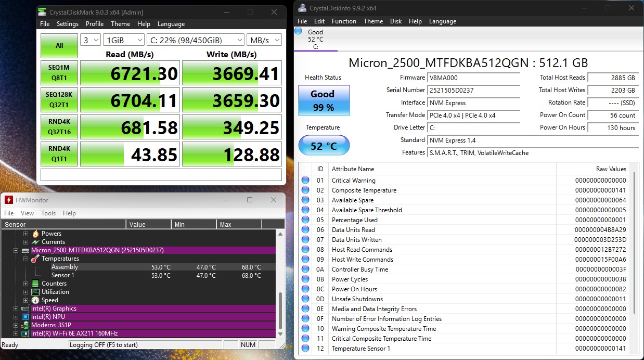Collapse the Temperatures node in HWMonitor
The image size is (644, 360).
tap(25, 259)
